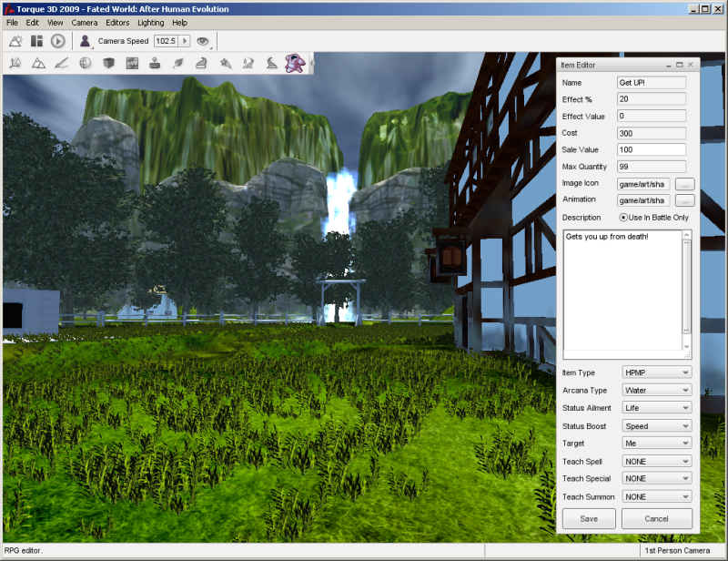Open the World Editor sun-and-mountain icon
Image resolution: width=728 pixels, height=561 pixels.
pos(15,41)
